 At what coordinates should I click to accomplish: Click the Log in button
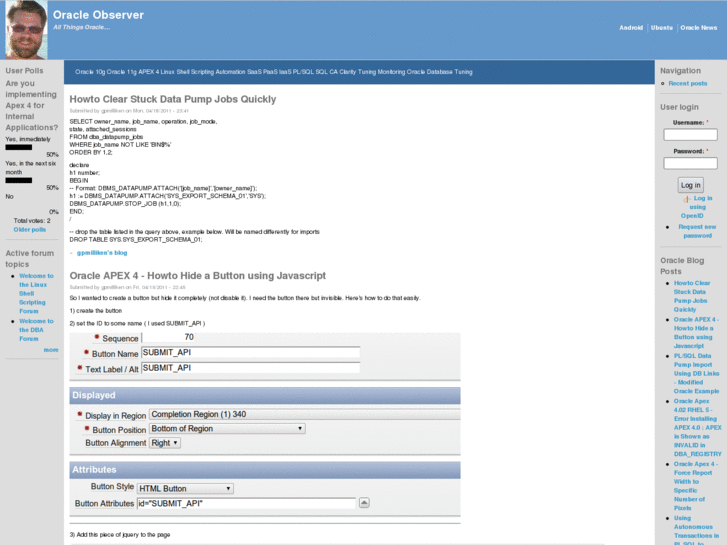[x=690, y=185]
